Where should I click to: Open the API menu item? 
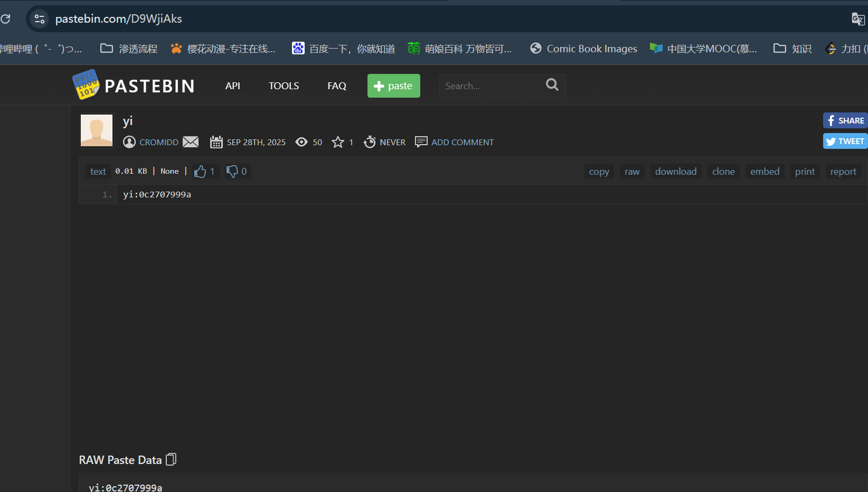coord(233,86)
